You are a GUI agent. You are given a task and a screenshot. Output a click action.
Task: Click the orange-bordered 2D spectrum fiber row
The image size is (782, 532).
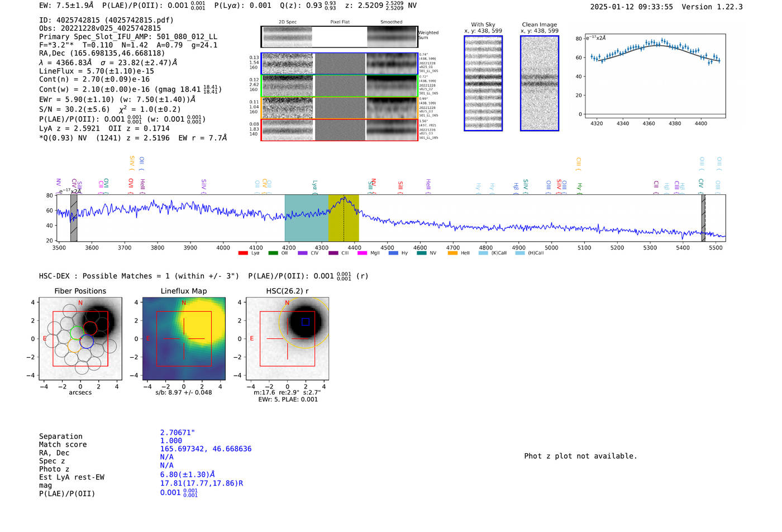pos(339,108)
